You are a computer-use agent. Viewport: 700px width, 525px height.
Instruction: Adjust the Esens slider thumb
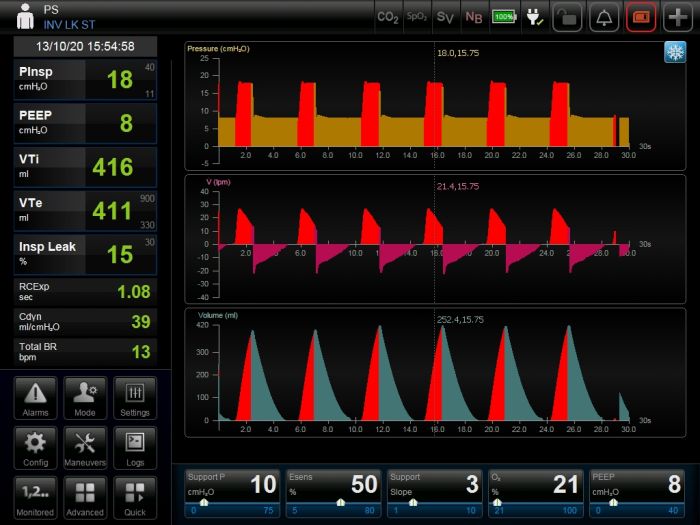click(341, 503)
